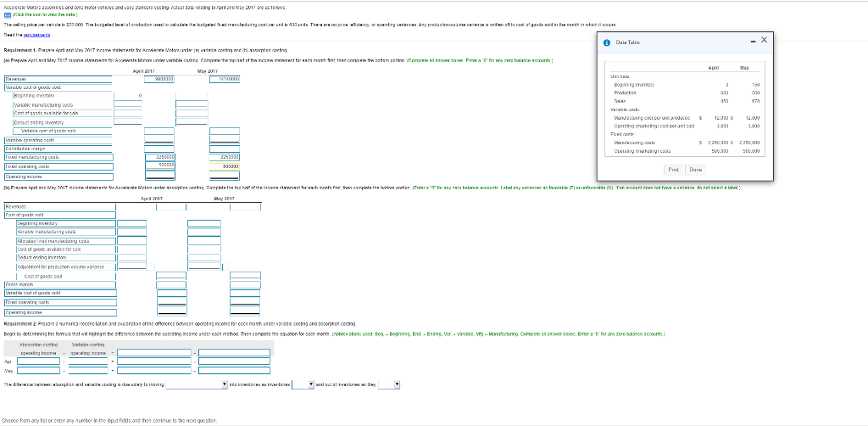Close the Data Table popup
The image size is (868, 426).
[764, 39]
